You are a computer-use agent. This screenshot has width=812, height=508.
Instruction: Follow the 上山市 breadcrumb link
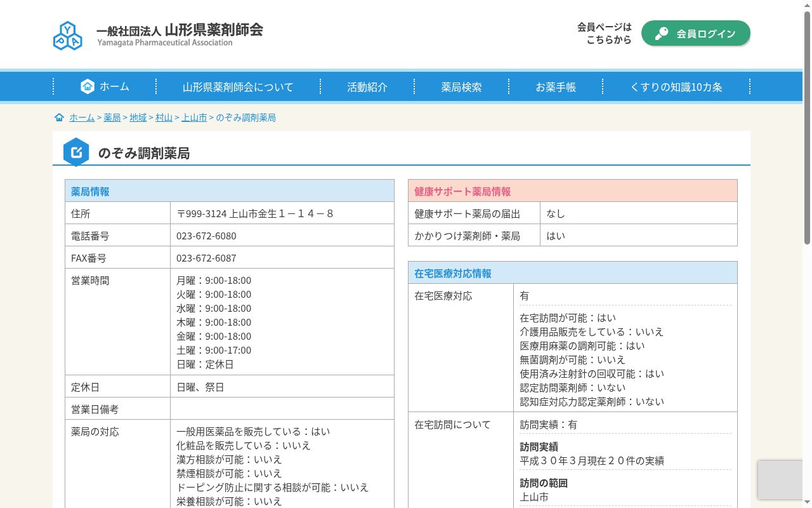click(194, 117)
